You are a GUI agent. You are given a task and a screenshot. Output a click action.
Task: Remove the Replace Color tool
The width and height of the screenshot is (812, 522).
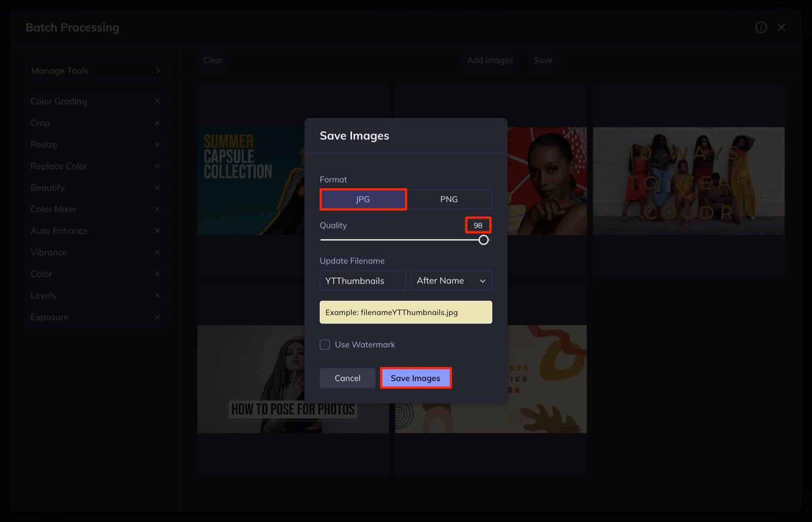(157, 166)
